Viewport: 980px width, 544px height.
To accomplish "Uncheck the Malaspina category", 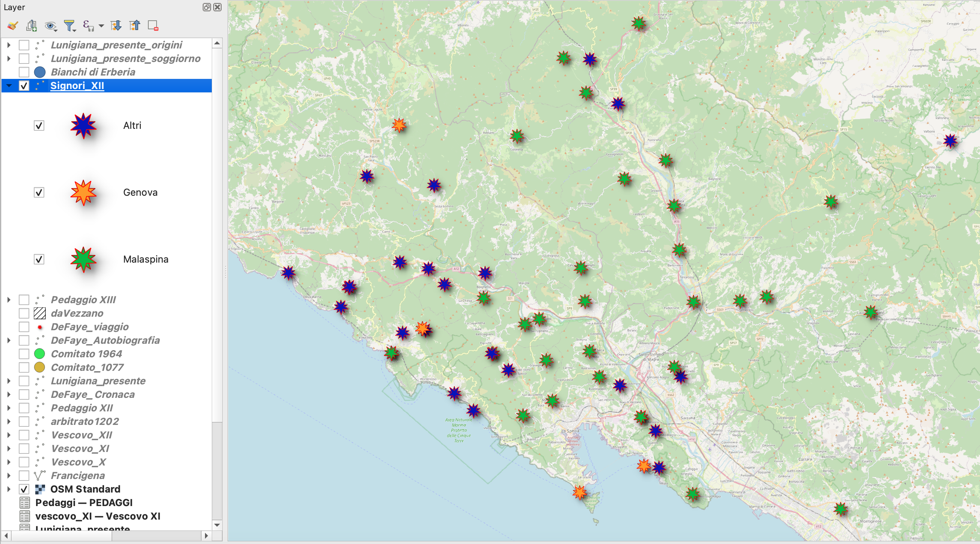I will point(39,260).
